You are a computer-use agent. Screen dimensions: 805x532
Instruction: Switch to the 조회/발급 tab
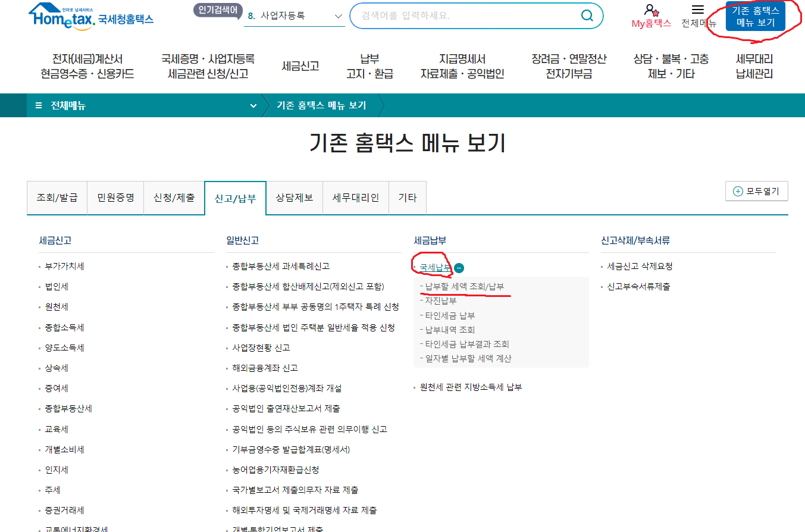click(57, 198)
